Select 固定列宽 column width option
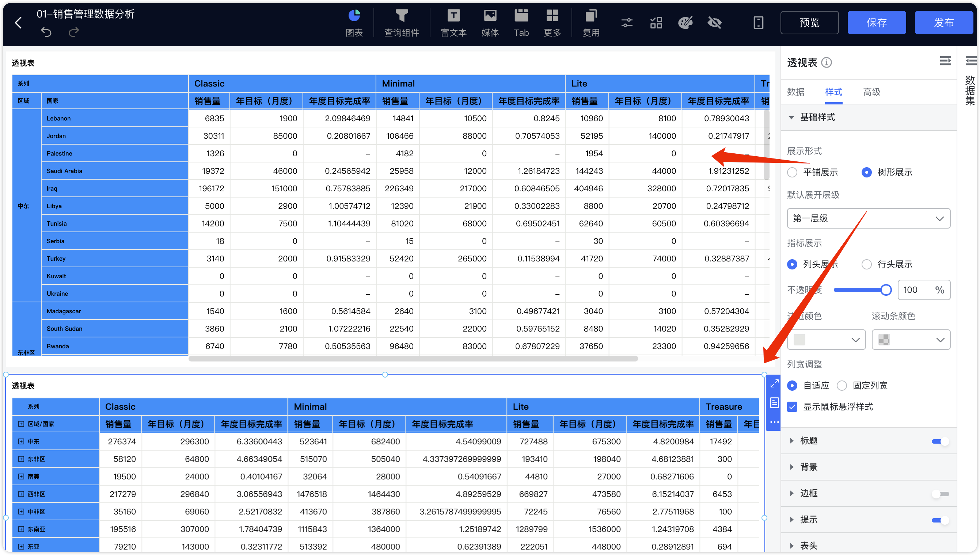The height and width of the screenshot is (555, 980). [842, 386]
